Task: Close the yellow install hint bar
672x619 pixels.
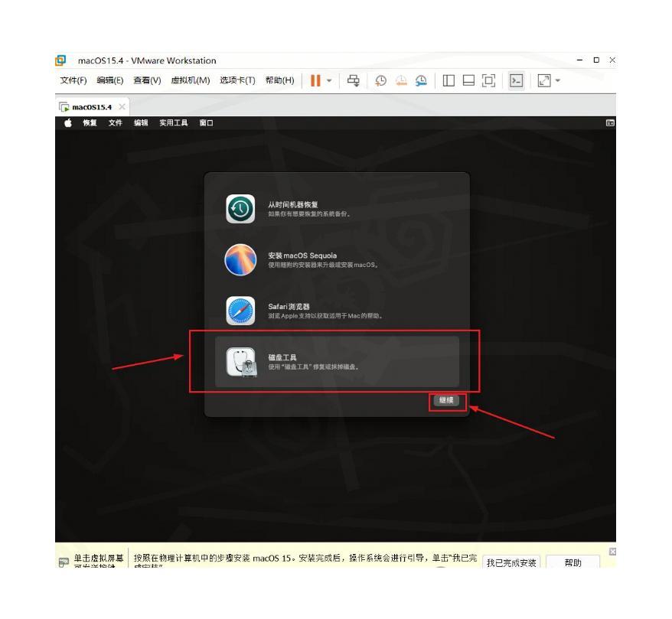Action: click(612, 552)
